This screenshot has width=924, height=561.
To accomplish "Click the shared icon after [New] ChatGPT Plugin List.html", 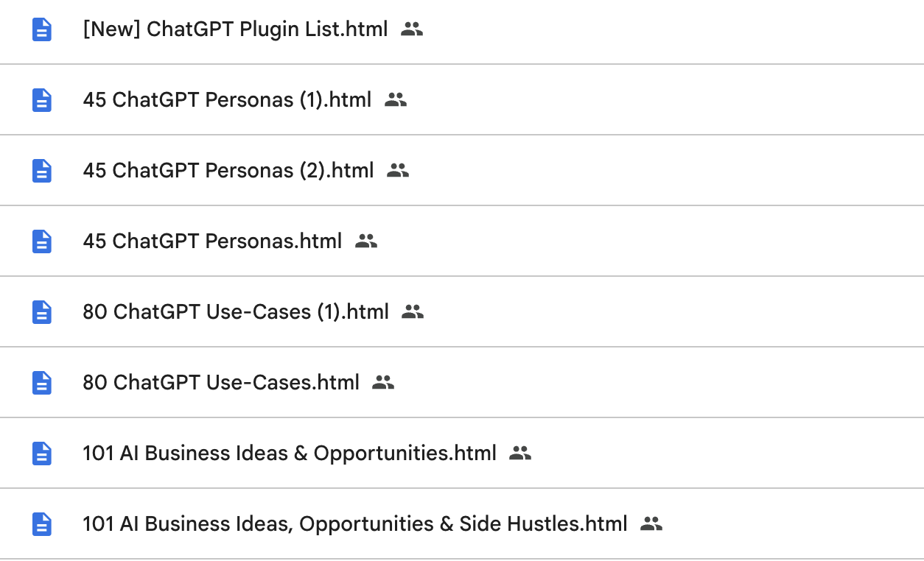I will coord(412,29).
